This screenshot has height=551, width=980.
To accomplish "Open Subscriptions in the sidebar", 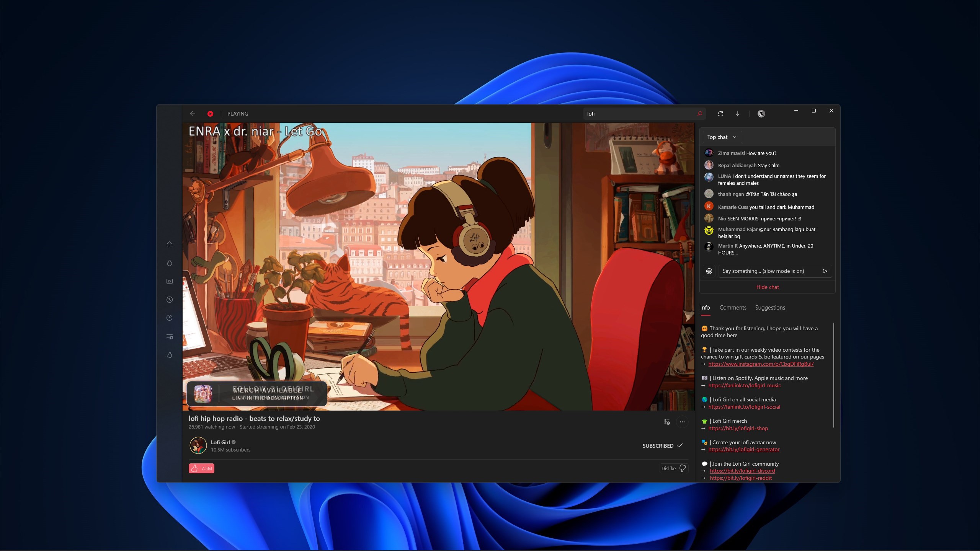I will tap(170, 281).
